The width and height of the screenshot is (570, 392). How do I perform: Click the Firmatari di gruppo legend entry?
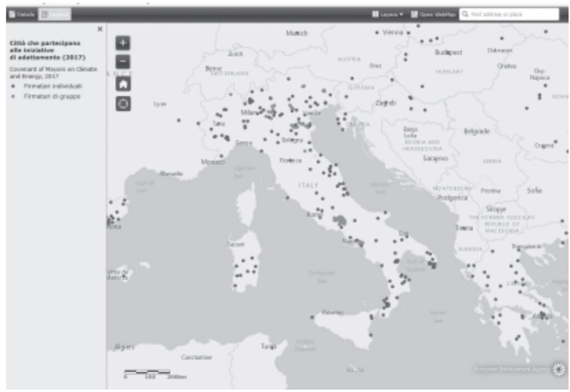click(x=51, y=96)
